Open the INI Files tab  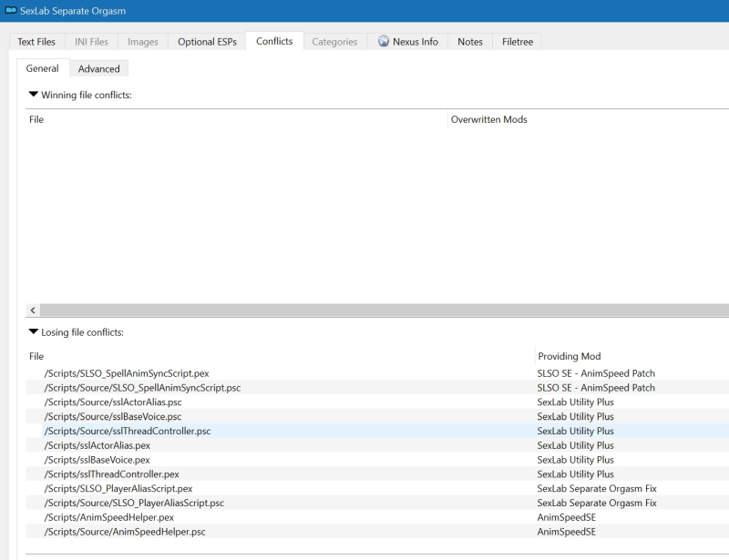[x=93, y=41]
